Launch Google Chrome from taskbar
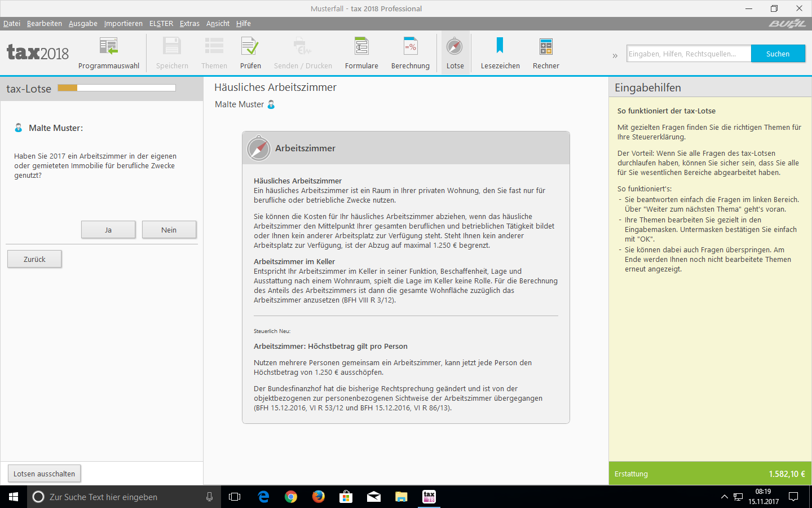This screenshot has height=508, width=812. pyautogui.click(x=291, y=497)
